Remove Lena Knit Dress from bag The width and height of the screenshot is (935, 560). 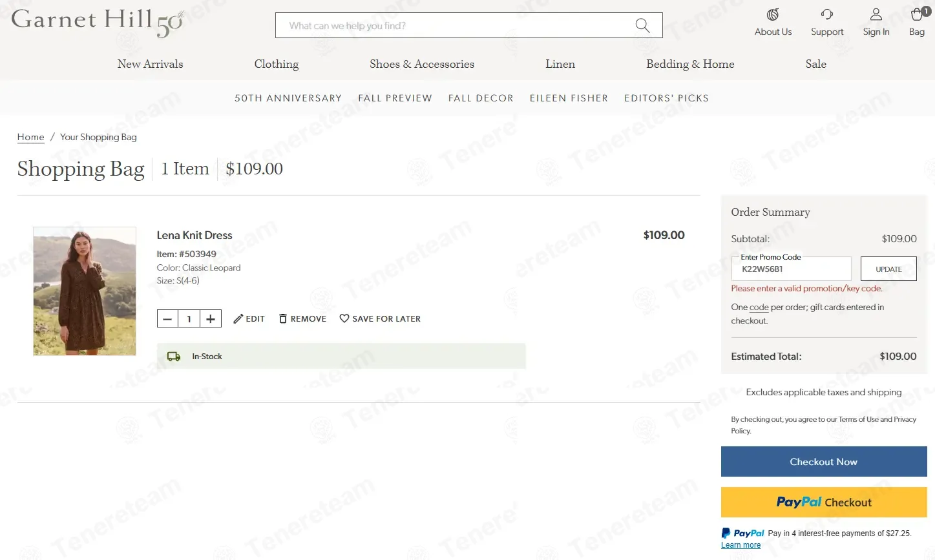tap(302, 318)
